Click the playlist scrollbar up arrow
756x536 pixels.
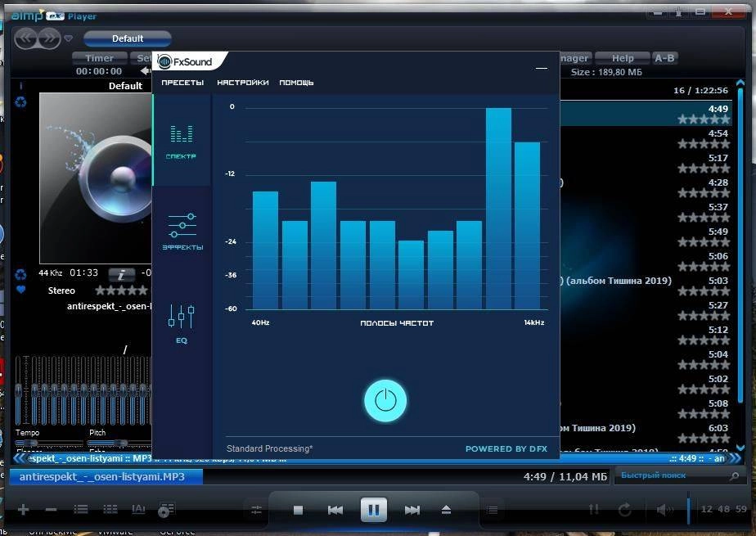click(x=740, y=83)
